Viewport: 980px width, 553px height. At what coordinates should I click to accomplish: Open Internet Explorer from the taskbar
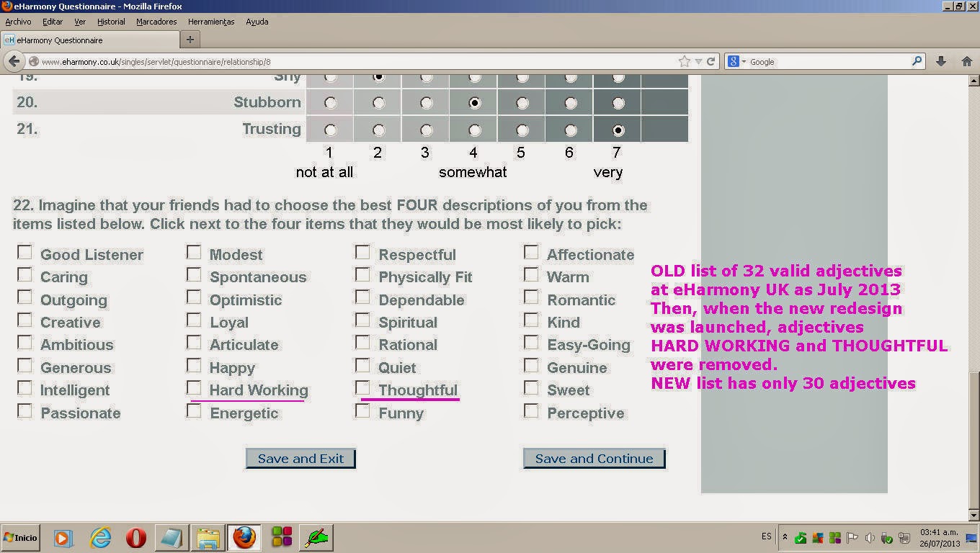click(x=101, y=538)
